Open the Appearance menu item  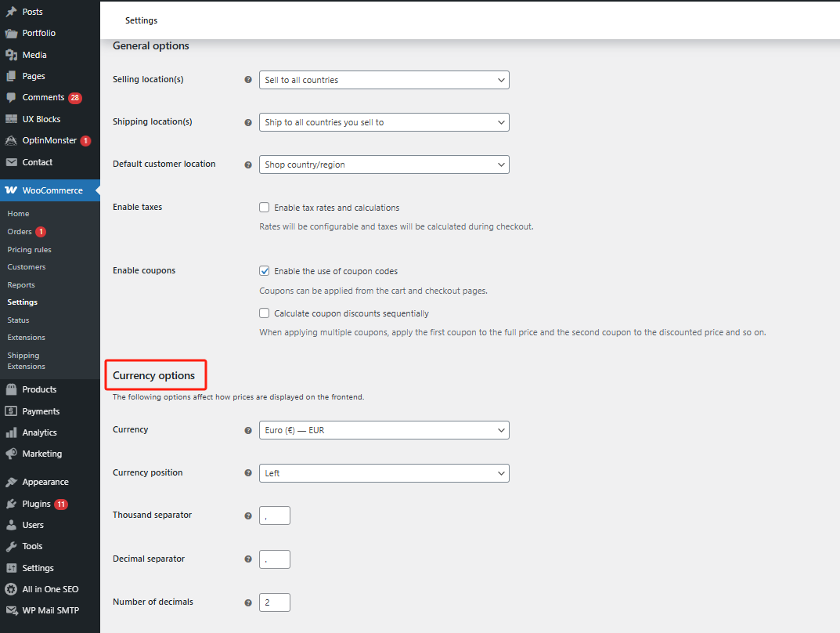45,482
